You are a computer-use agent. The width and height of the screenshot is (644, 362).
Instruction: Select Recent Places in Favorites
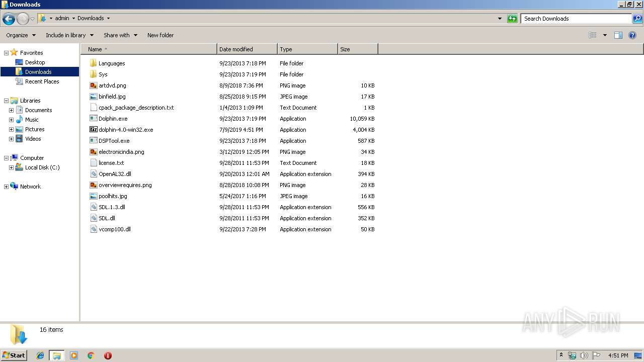pos(42,81)
